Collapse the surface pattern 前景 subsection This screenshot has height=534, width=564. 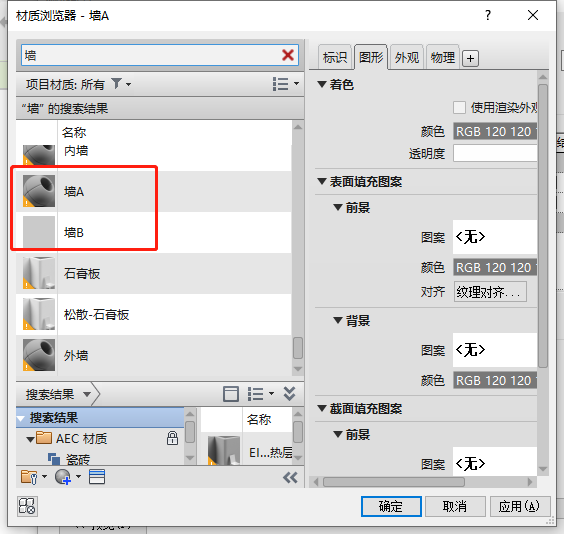coord(337,207)
